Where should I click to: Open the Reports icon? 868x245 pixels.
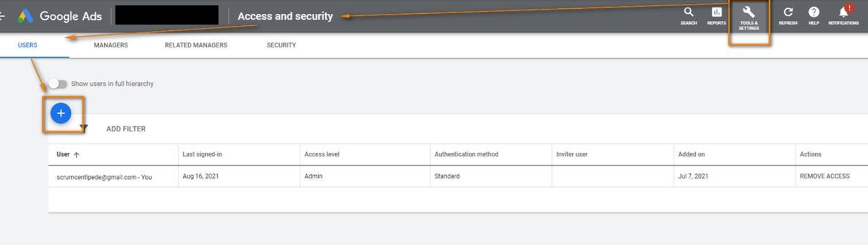click(717, 13)
